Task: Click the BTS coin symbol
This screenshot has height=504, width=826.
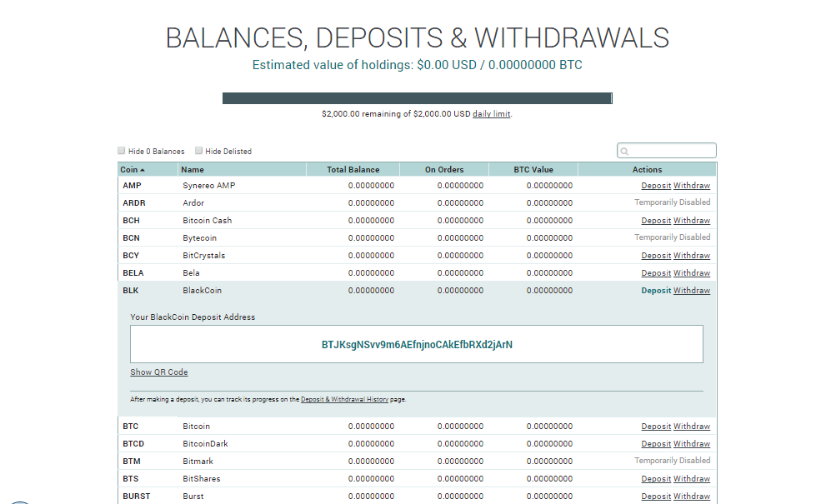Action: point(130,479)
